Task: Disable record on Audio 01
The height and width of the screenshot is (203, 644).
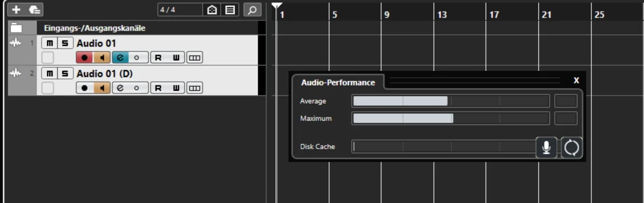Action: pyautogui.click(x=85, y=58)
